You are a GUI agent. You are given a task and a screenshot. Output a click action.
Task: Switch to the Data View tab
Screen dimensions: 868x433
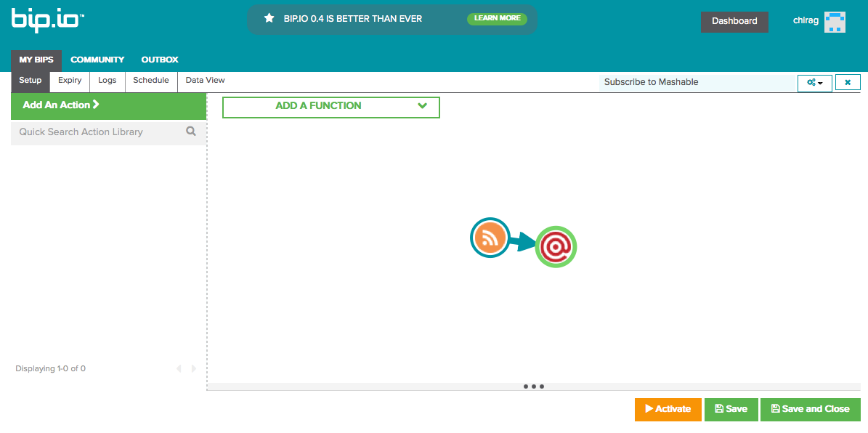[x=206, y=81]
